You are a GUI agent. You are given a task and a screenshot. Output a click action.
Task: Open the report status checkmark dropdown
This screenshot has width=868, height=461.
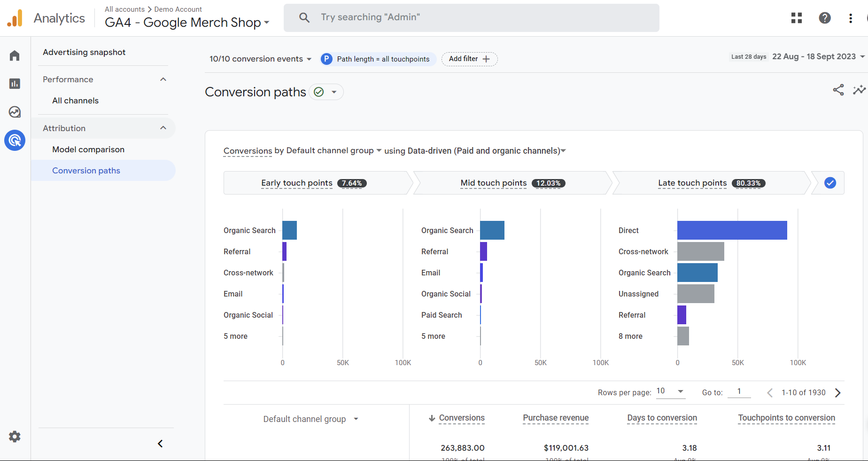click(326, 92)
